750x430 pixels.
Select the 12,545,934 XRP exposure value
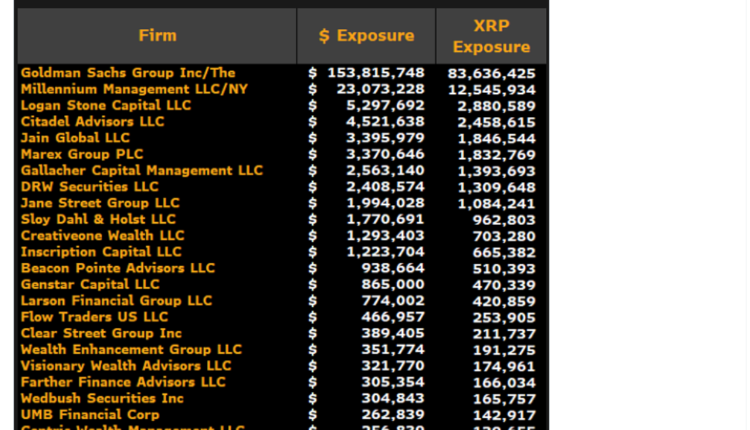(x=492, y=89)
